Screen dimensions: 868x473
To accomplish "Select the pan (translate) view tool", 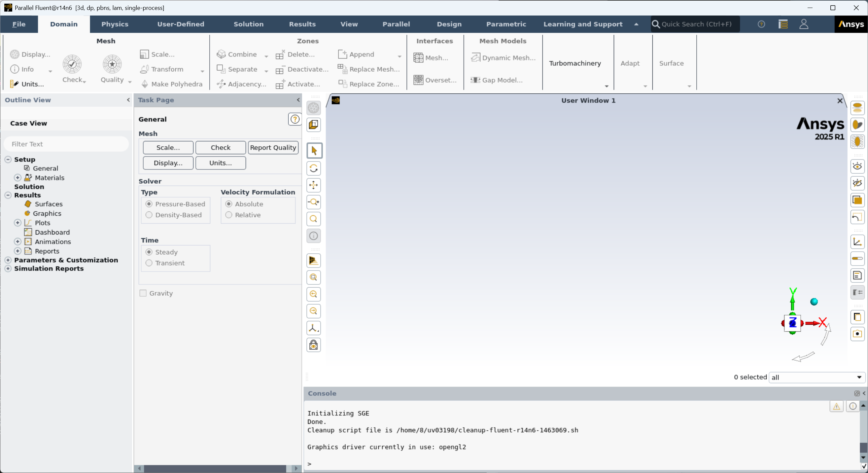I will point(313,185).
